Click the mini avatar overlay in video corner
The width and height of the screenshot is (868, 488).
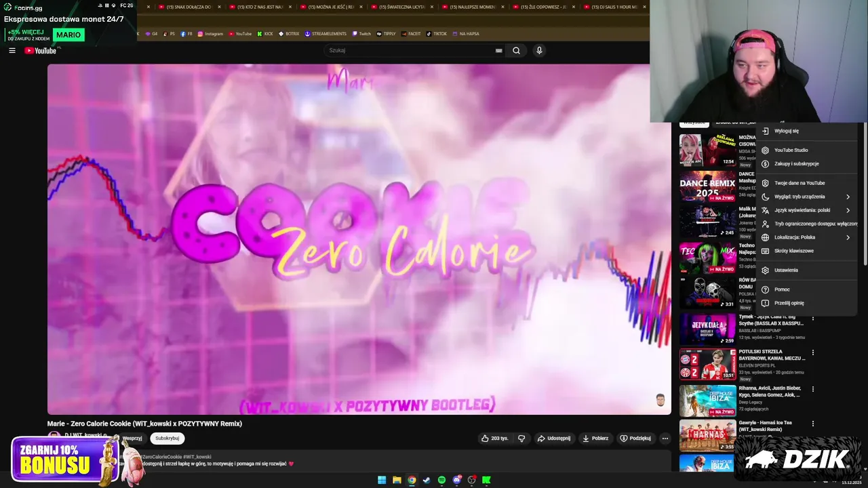[660, 400]
